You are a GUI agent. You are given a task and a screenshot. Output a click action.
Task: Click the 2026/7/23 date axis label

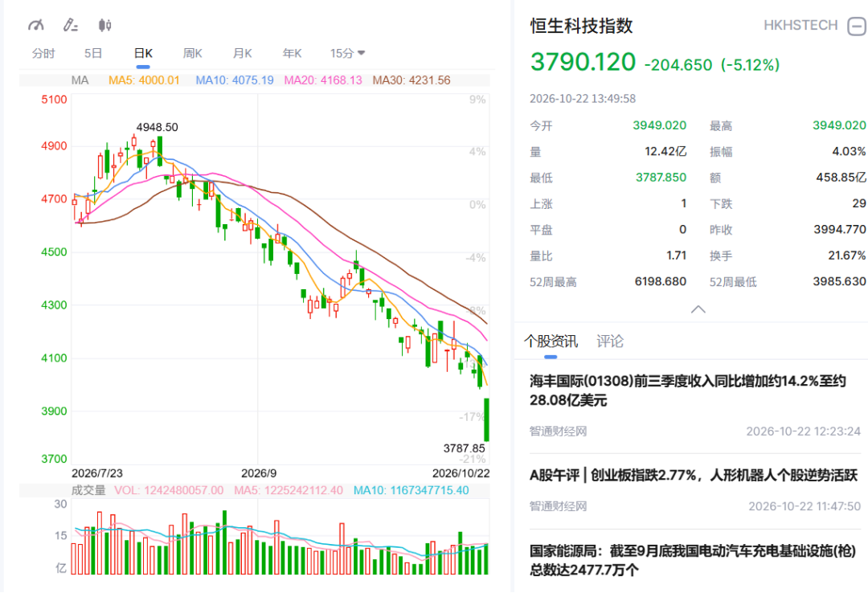click(97, 473)
